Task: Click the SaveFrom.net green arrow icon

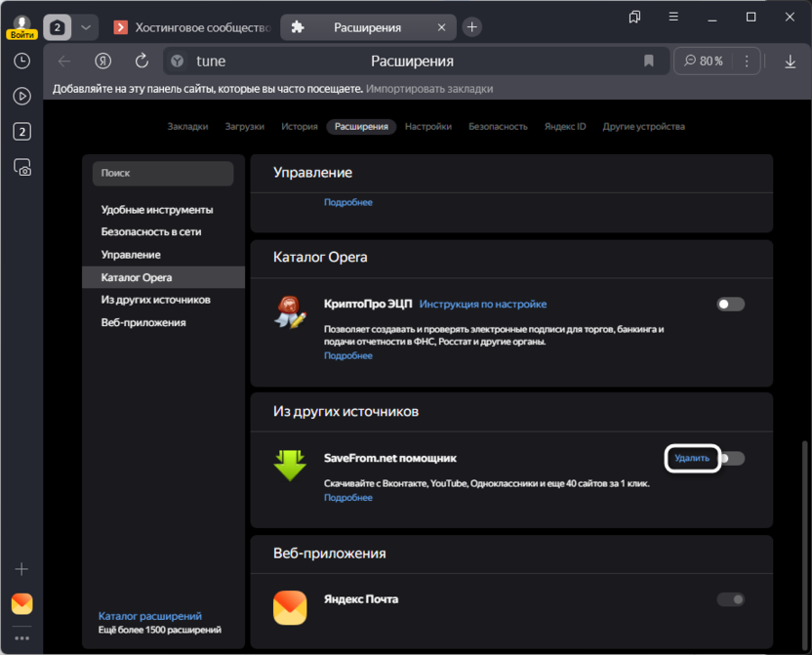Action: click(290, 466)
